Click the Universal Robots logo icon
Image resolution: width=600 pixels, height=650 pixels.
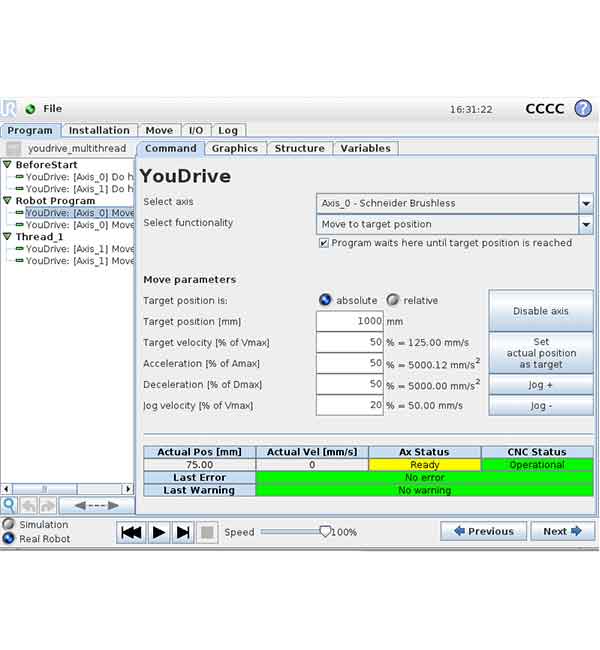click(9, 109)
